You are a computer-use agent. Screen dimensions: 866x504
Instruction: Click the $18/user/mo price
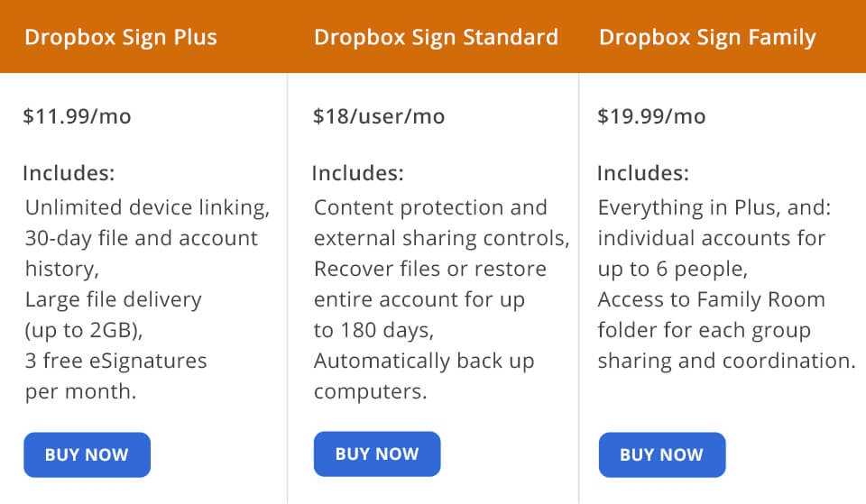point(379,116)
